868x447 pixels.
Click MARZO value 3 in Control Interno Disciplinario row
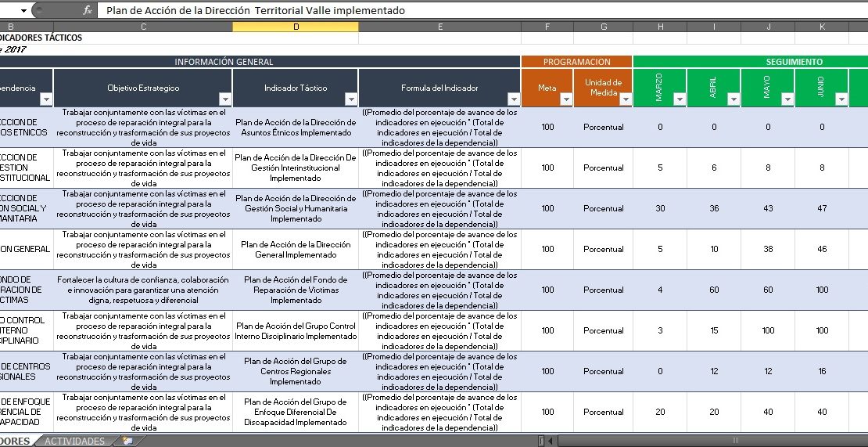tap(660, 330)
